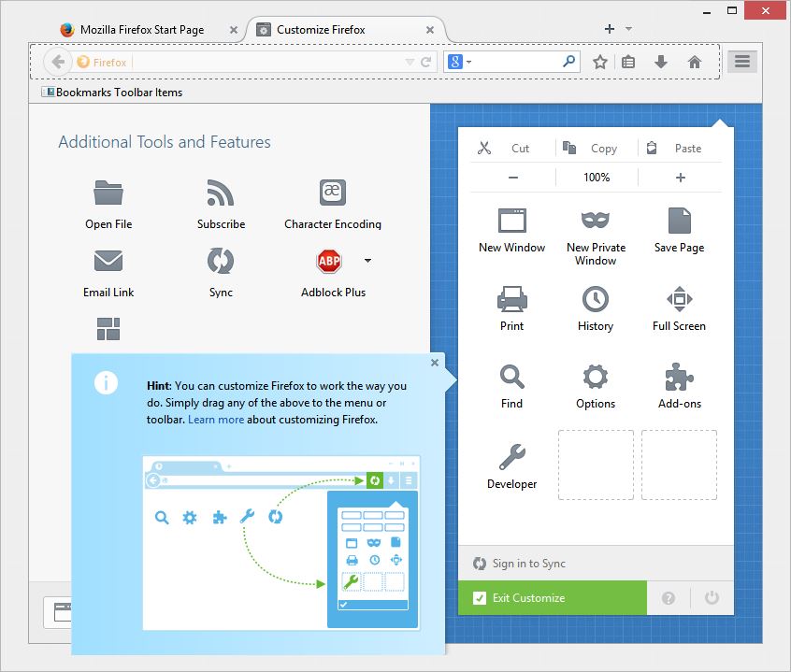The image size is (791, 672).
Task: Zoom out with the minus button
Action: click(x=513, y=178)
